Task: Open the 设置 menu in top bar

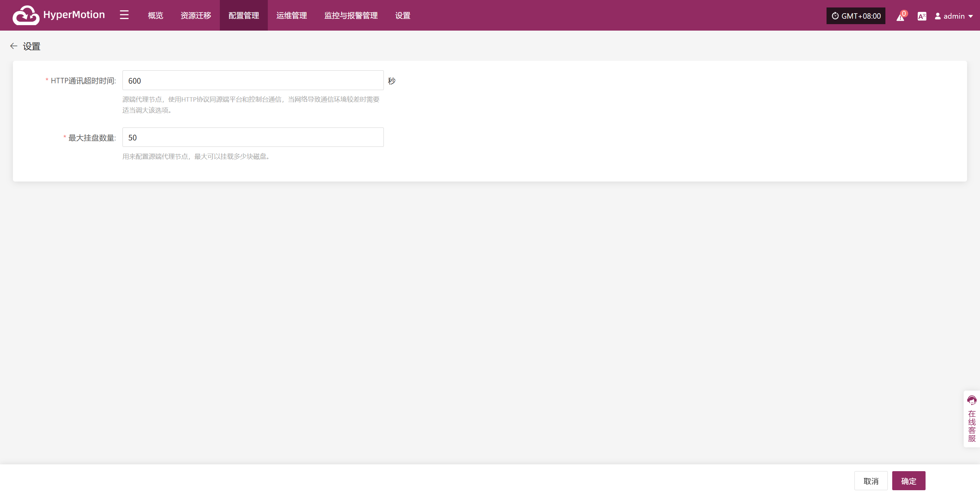Action: click(403, 16)
